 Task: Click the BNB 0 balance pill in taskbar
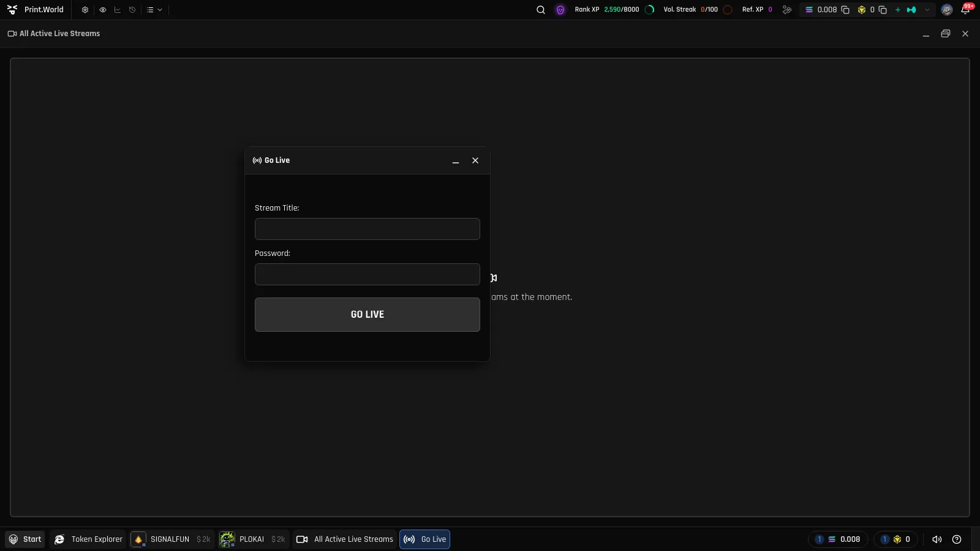tap(895, 539)
